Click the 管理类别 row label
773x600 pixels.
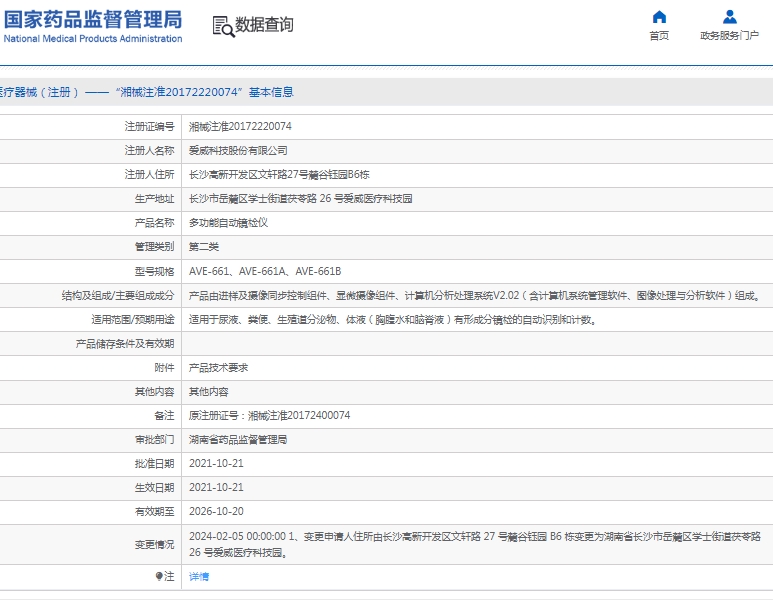[154, 247]
